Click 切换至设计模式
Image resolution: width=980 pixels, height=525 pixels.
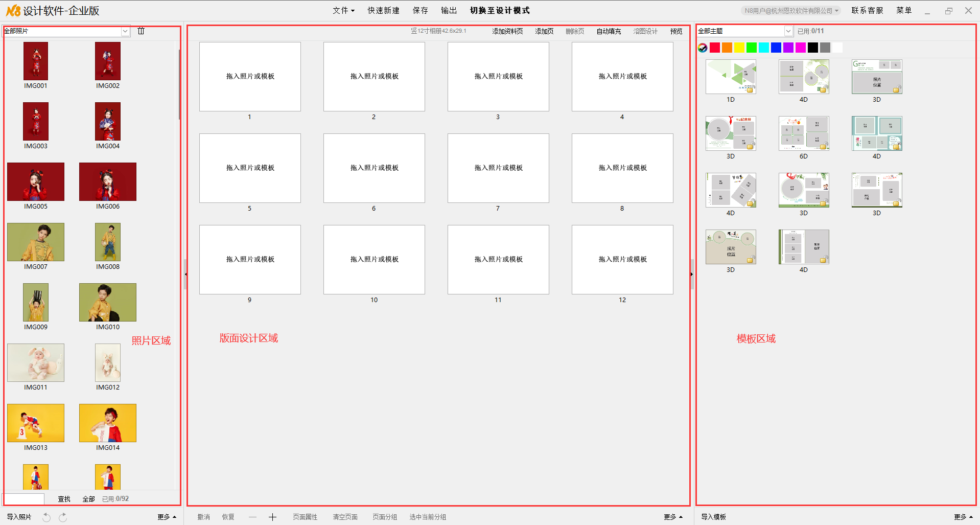coord(500,10)
